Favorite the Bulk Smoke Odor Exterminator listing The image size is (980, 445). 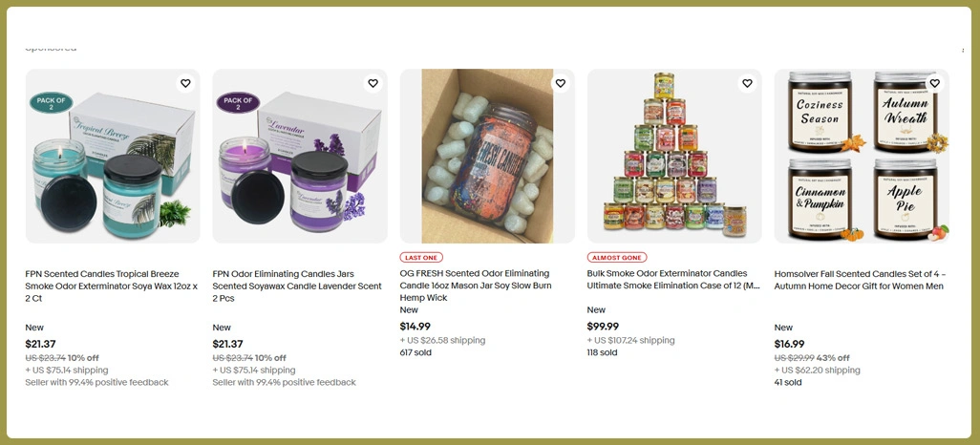747,83
